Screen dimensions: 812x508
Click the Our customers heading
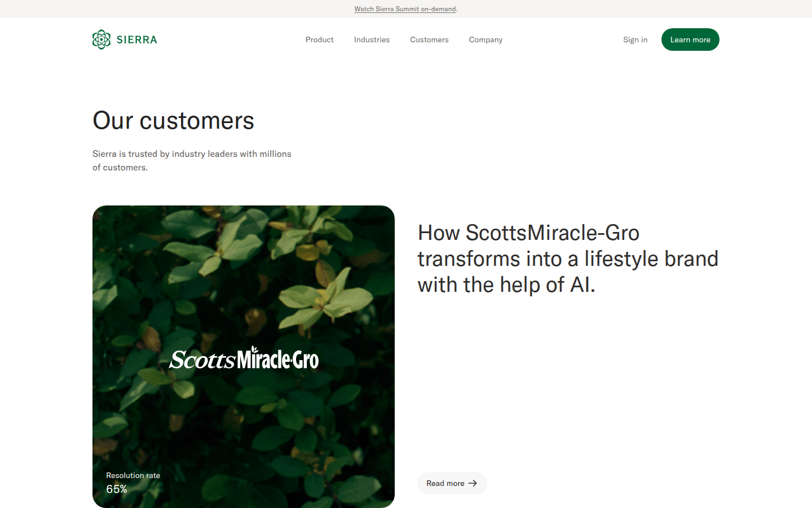[173, 120]
